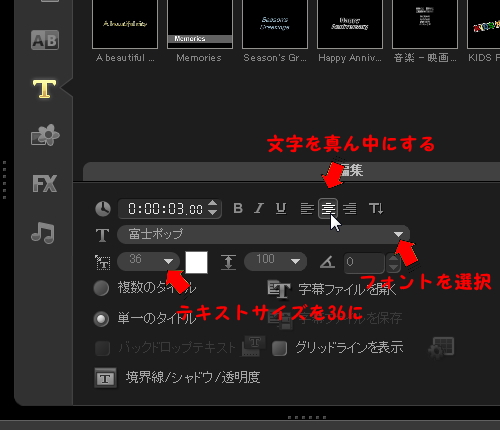
Task: Switch to the 編集 tab
Action: pyautogui.click(x=352, y=170)
